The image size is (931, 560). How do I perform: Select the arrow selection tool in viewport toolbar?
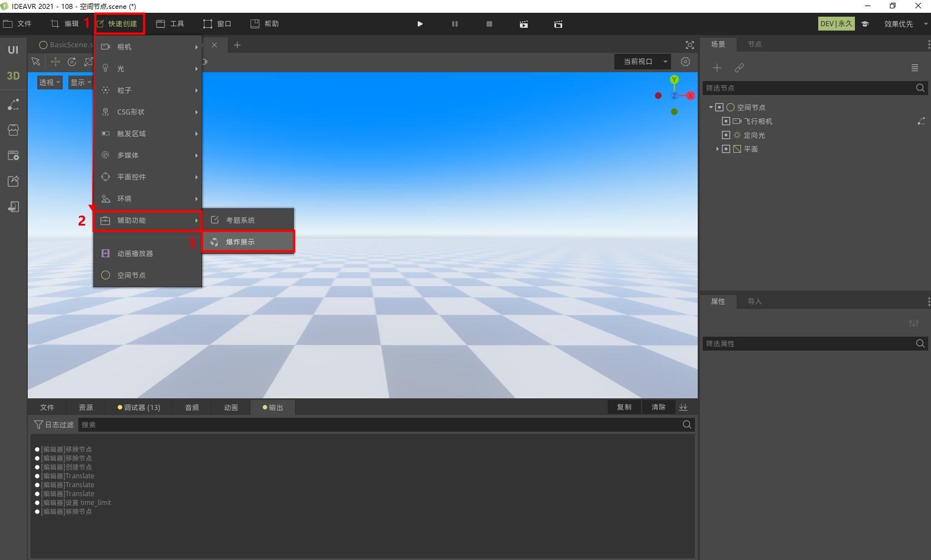coord(36,62)
